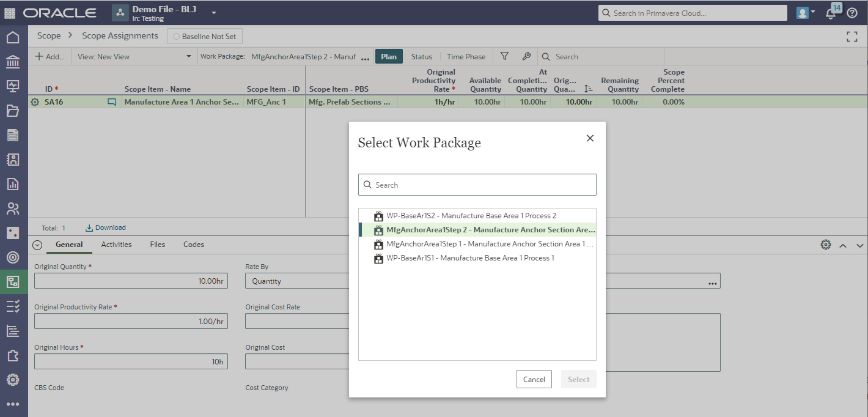This screenshot has width=868, height=417.
Task: Click the dialog's Search input field
Action: click(477, 185)
